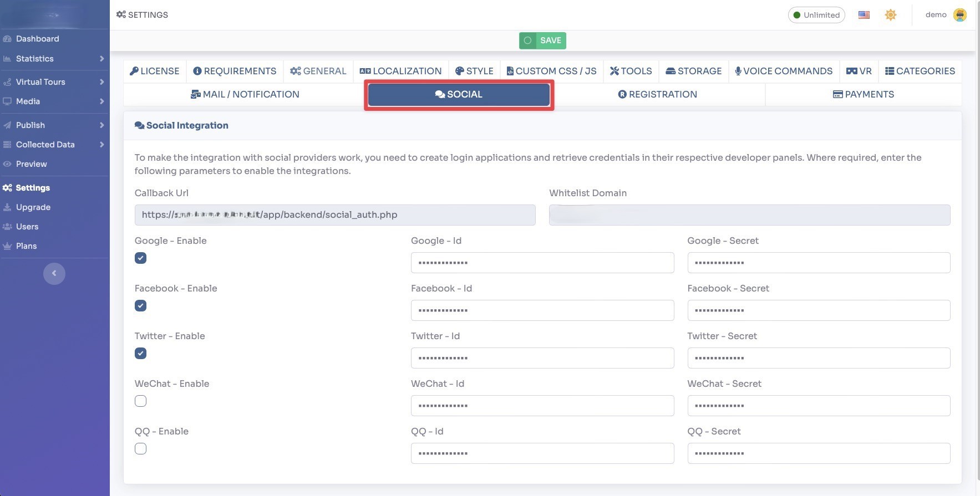Uncheck the Google - Enable checkbox

pyautogui.click(x=141, y=258)
